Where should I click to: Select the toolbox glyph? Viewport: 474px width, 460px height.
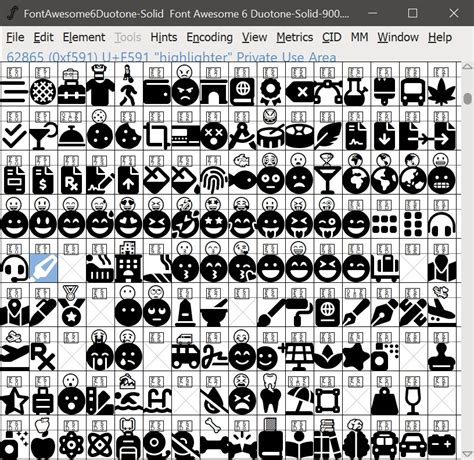point(72,92)
